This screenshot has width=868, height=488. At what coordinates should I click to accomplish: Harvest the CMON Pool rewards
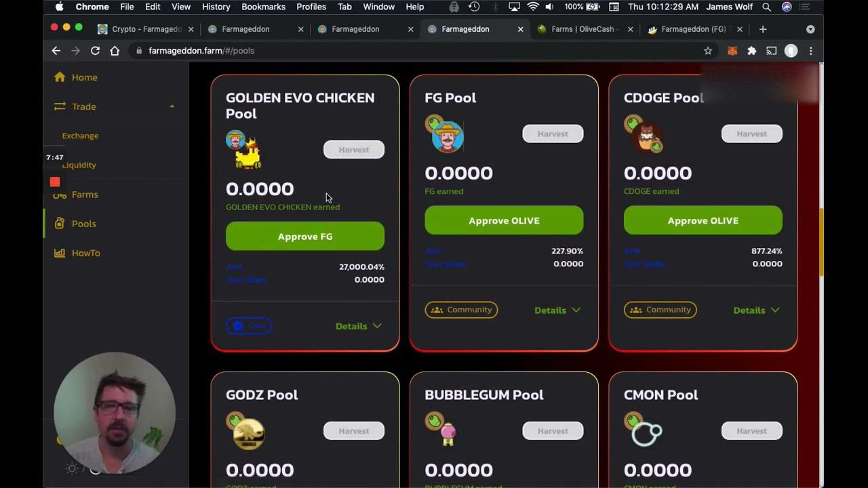coord(751,431)
